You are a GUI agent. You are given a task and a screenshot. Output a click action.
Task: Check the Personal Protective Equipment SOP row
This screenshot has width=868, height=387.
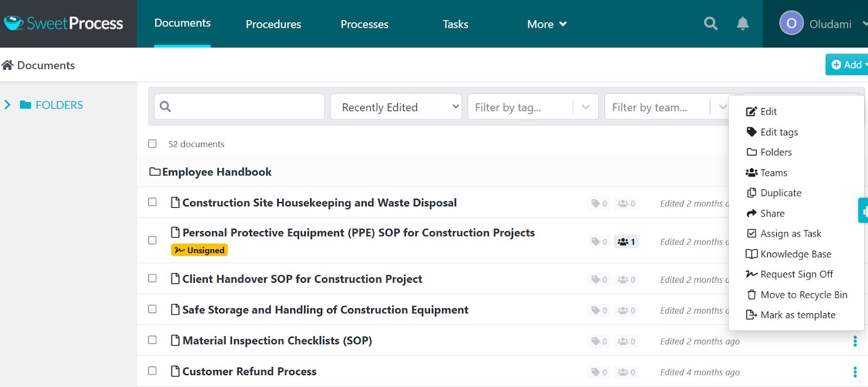[152, 240]
